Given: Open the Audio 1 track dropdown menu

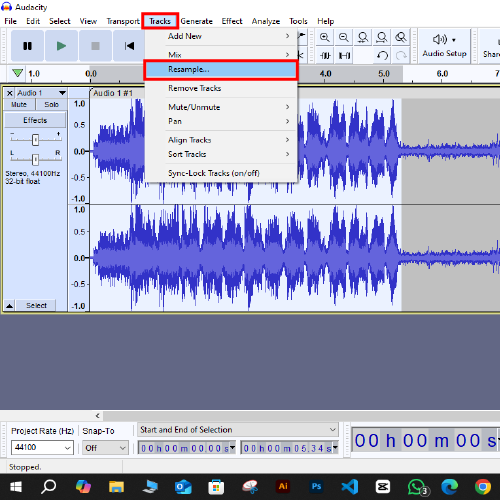Looking at the screenshot, I should tap(62, 93).
